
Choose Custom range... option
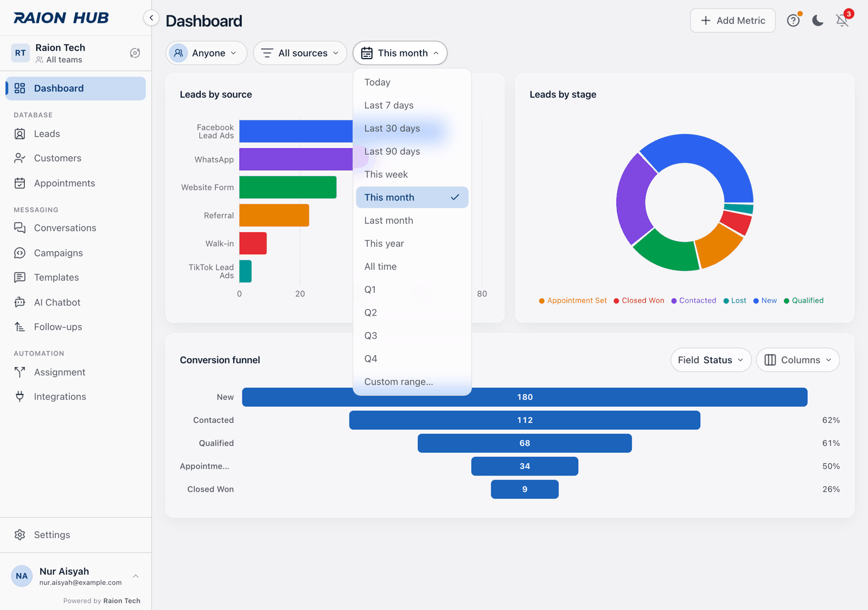(x=412, y=382)
